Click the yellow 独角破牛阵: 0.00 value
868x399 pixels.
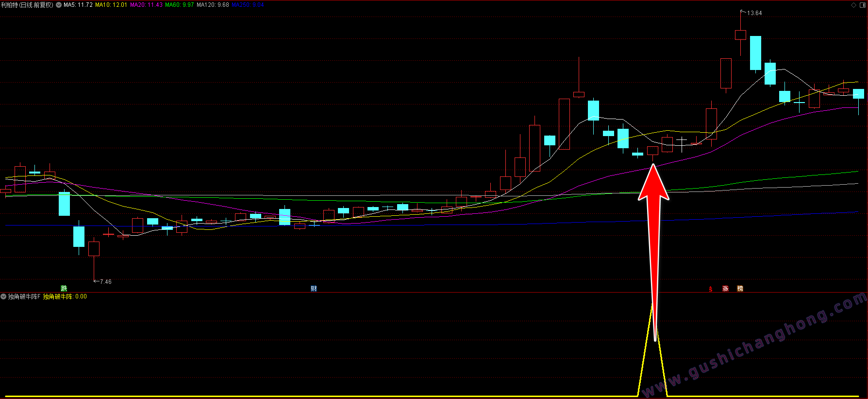65,296
